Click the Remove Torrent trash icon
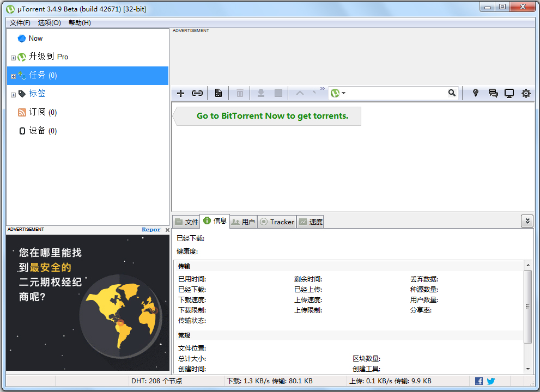The width and height of the screenshot is (540, 392). click(x=239, y=93)
